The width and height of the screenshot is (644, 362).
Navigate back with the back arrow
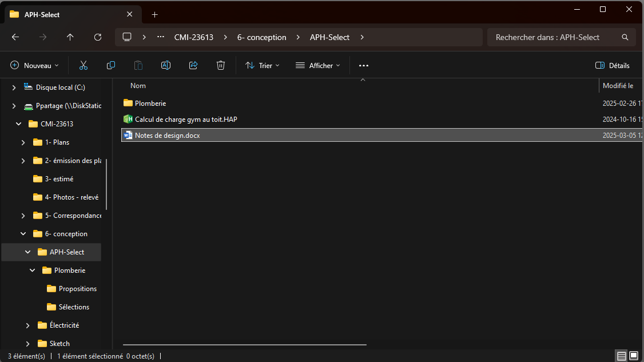click(15, 37)
